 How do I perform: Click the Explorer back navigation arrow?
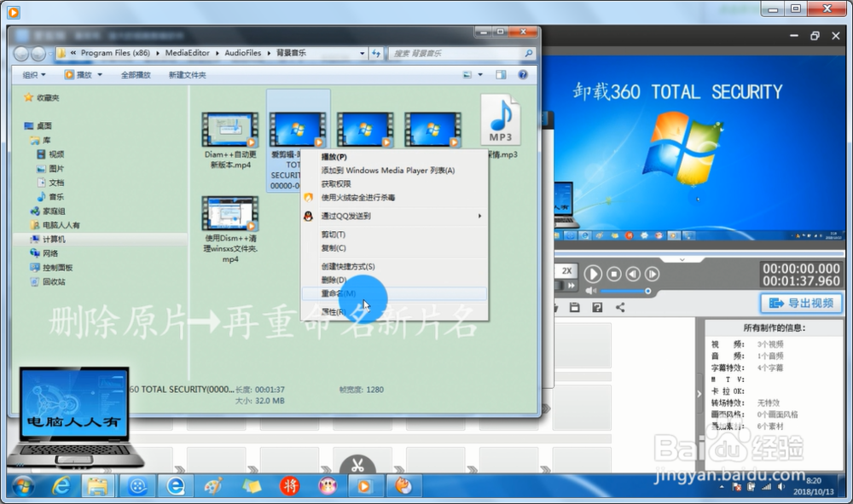21,53
